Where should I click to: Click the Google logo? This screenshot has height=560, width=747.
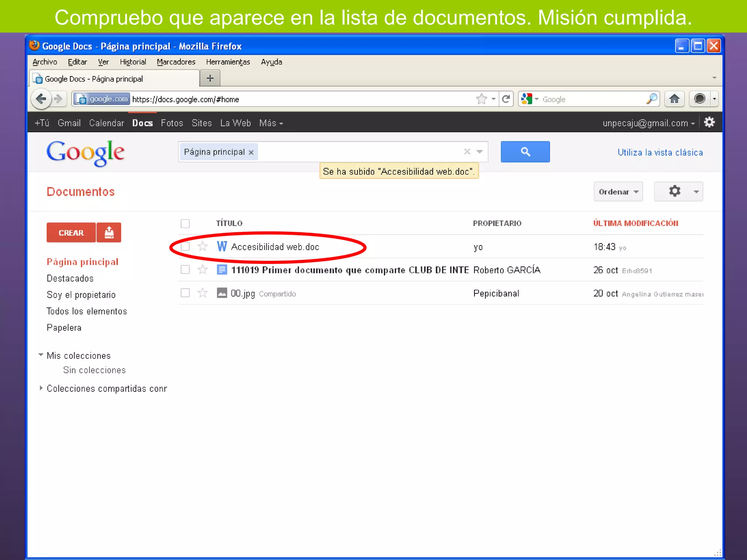[x=85, y=153]
